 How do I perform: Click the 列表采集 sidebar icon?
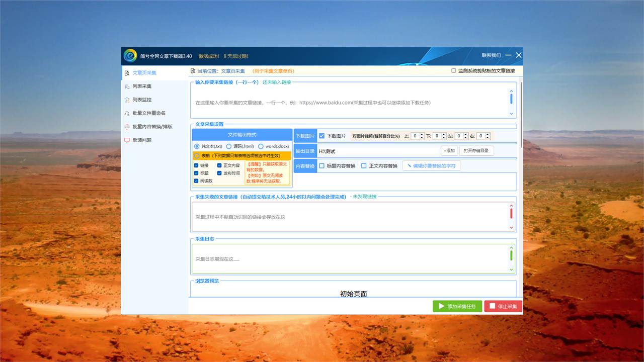(x=127, y=86)
